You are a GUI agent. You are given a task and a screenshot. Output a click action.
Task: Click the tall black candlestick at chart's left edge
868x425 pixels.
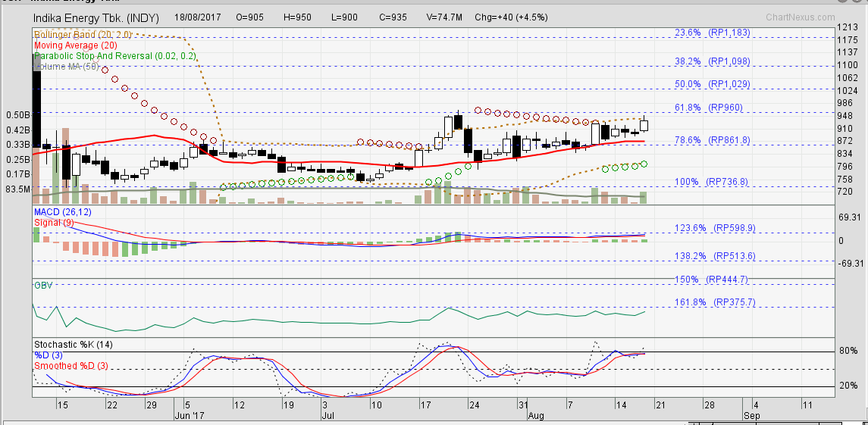point(36,101)
